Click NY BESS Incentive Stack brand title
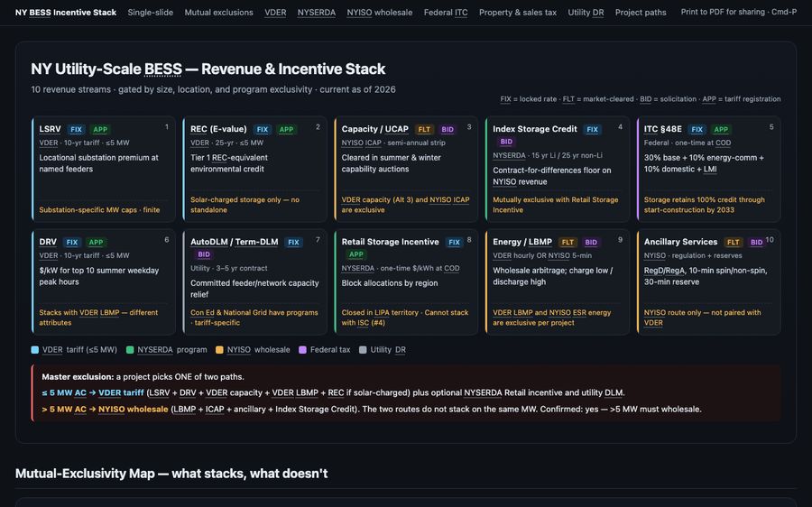The height and width of the screenshot is (507, 812). coord(66,13)
